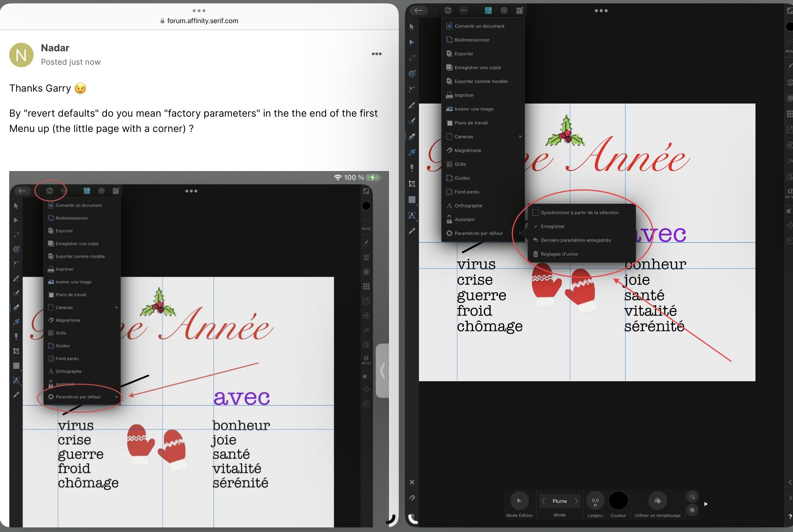Tap the deselect X button at left bottom
This screenshot has width=793, height=532.
point(412,482)
